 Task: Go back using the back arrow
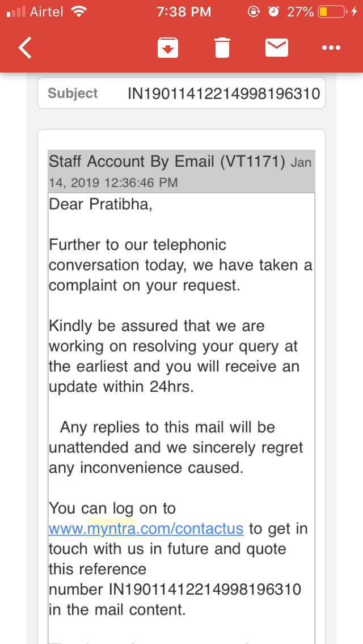pos(26,48)
